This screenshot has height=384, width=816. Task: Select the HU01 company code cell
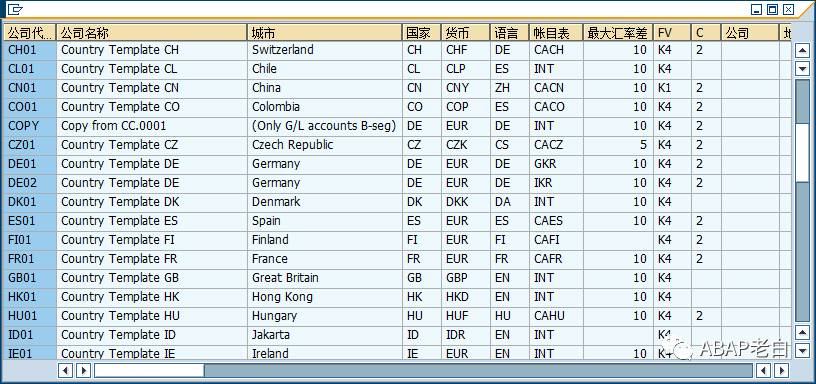[30, 316]
